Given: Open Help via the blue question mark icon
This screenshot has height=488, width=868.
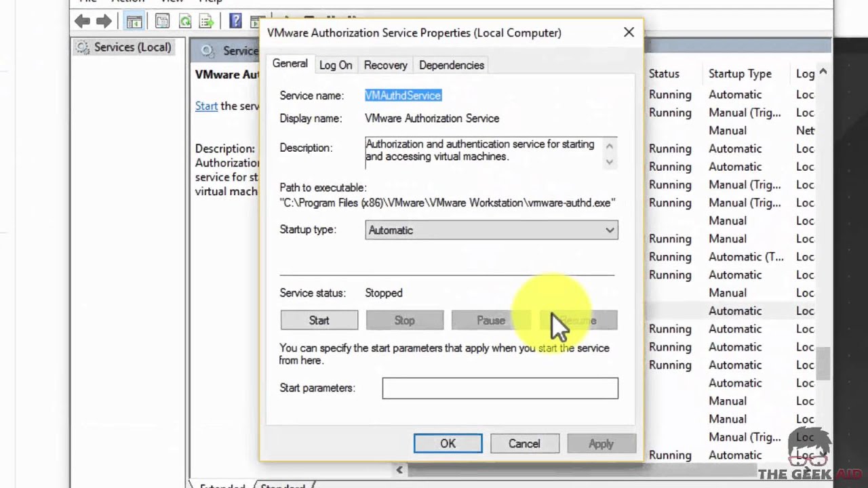Looking at the screenshot, I should pyautogui.click(x=235, y=22).
